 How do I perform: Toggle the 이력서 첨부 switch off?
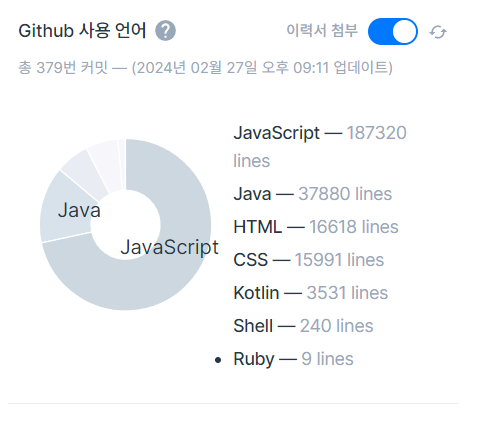pos(393,32)
